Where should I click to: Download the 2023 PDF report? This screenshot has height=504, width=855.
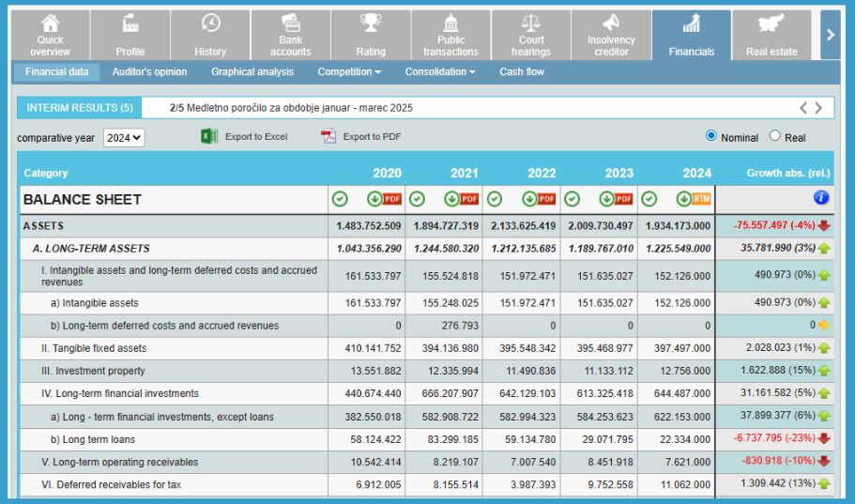[x=617, y=199]
